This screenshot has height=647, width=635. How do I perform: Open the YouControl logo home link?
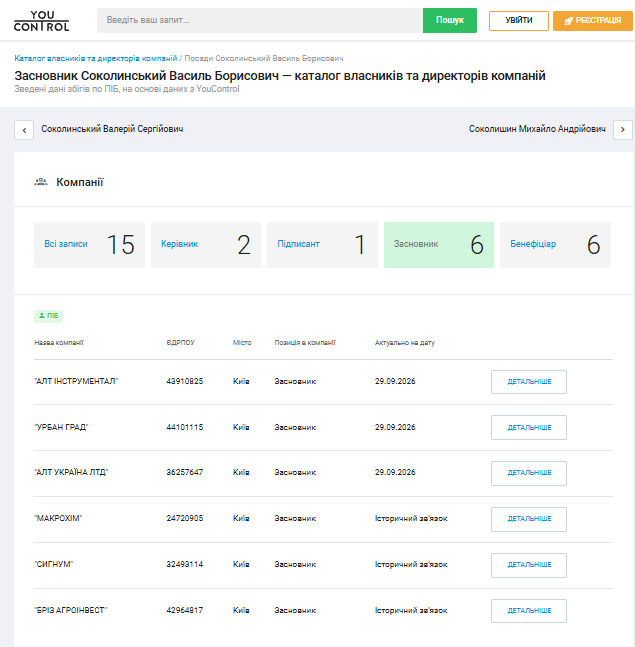tap(41, 21)
